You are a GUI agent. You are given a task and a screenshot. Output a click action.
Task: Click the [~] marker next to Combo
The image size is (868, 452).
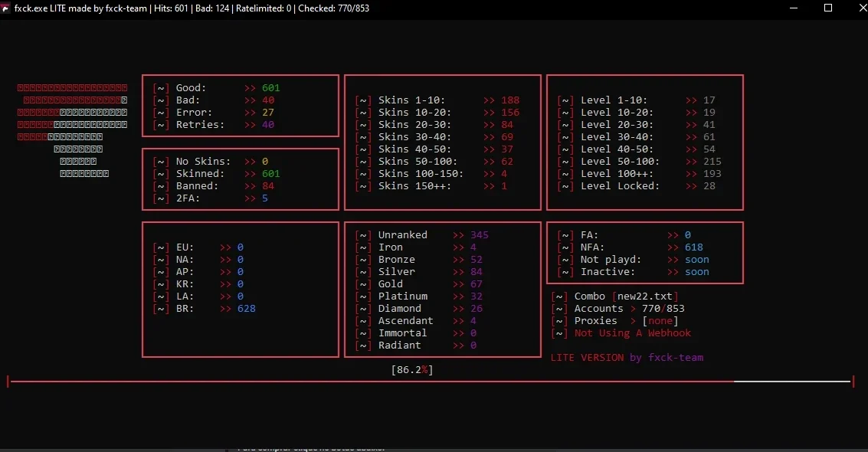tap(559, 296)
